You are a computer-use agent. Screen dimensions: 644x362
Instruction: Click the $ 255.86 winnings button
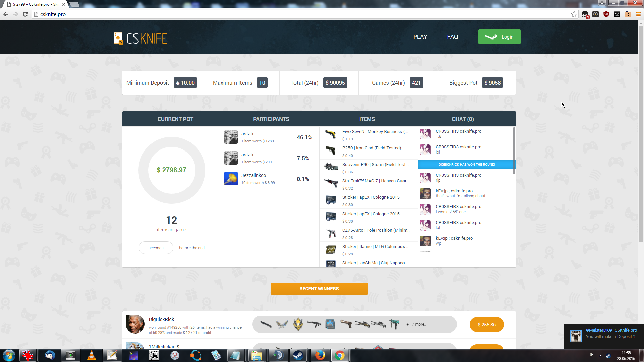486,325
